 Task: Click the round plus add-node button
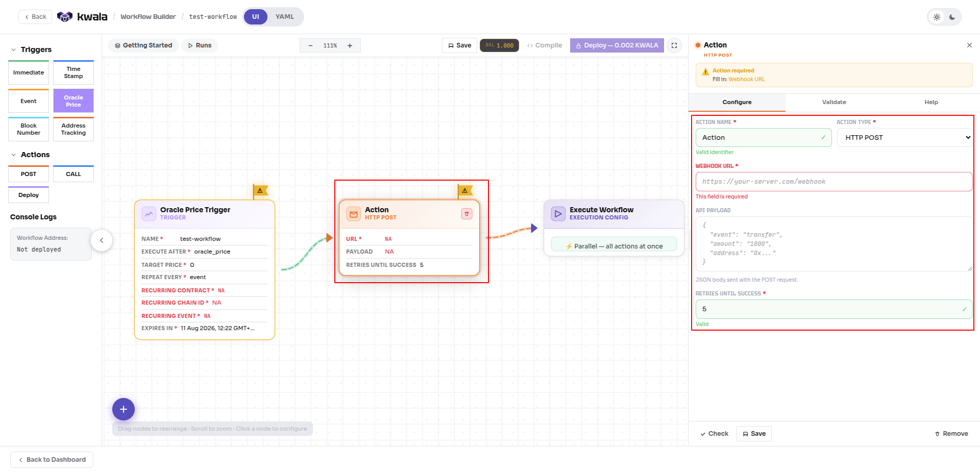click(x=124, y=409)
